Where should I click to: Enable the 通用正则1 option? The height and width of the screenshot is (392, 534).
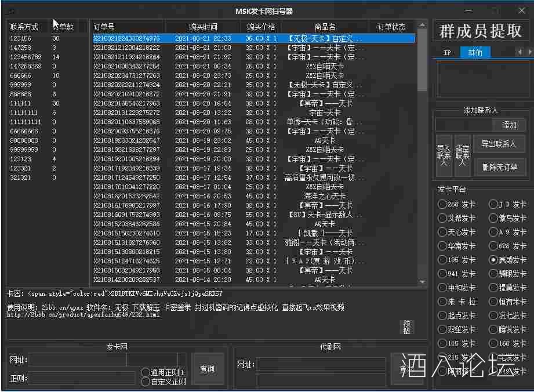(146, 373)
